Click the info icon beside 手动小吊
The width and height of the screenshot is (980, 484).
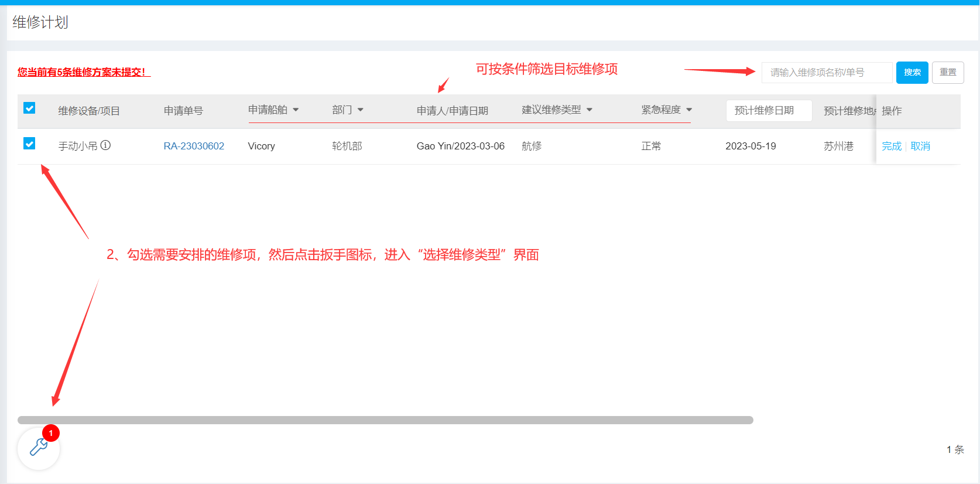(x=105, y=145)
